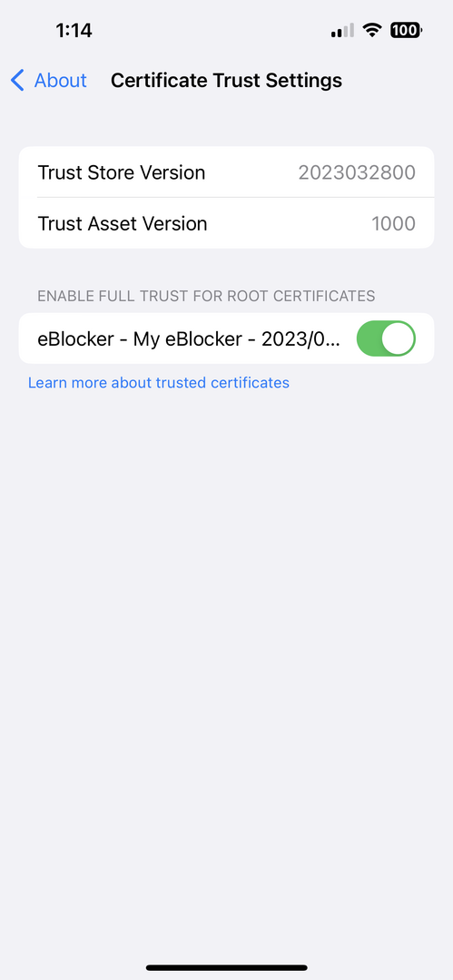The width and height of the screenshot is (453, 980).
Task: Tap the white knob of eBlocker switch
Action: tap(398, 338)
